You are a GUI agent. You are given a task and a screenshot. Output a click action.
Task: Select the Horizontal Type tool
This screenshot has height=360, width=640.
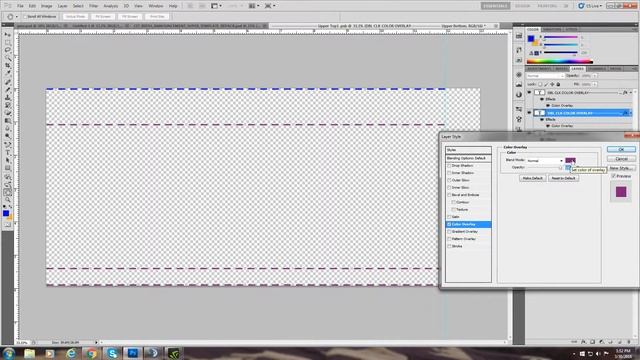[x=8, y=152]
